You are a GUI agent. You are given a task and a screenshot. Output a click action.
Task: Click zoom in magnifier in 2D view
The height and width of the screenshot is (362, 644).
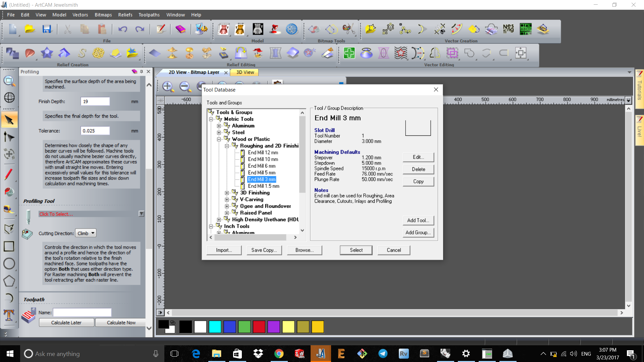coord(168,86)
